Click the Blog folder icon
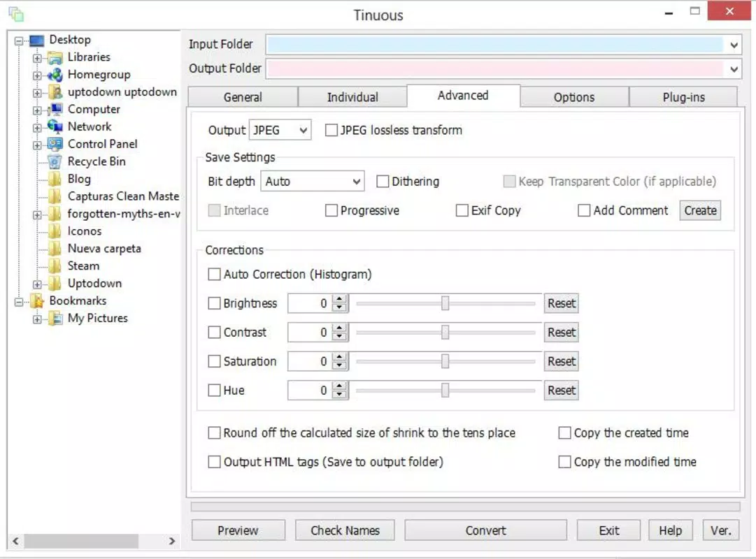This screenshot has height=559, width=756. tap(55, 180)
